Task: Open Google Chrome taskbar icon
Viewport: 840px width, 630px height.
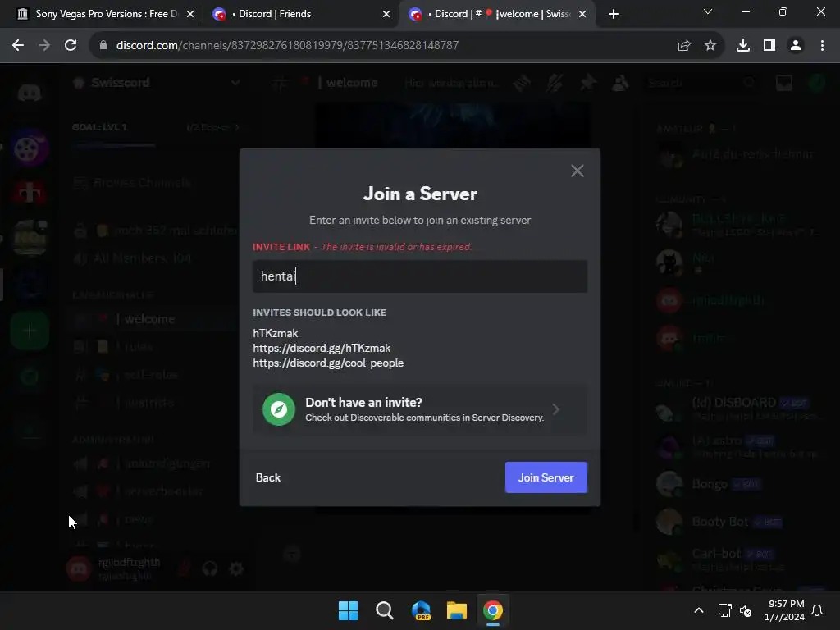Action: 493,610
